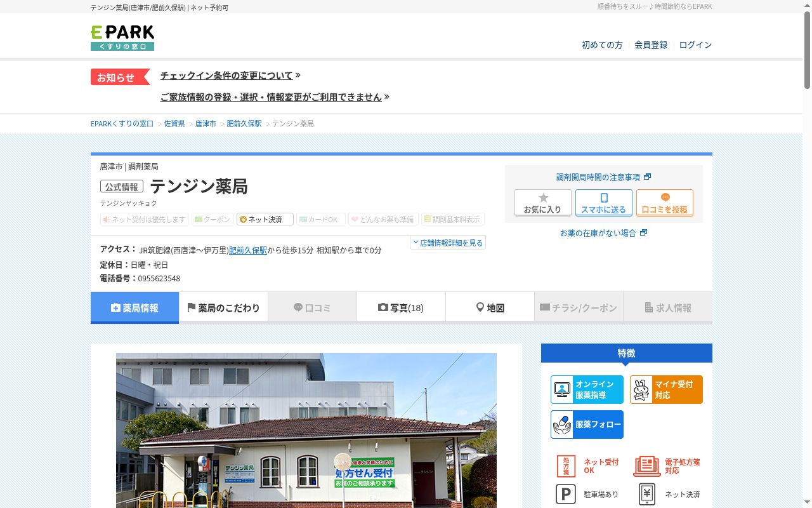Post a review with 口コミを投稿
Image resolution: width=812 pixels, height=508 pixels.
pos(665,203)
